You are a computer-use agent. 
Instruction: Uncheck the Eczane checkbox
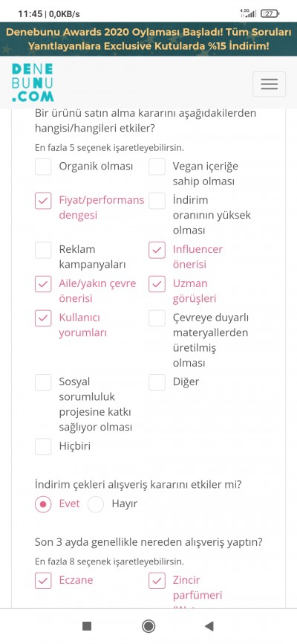pos(43,581)
